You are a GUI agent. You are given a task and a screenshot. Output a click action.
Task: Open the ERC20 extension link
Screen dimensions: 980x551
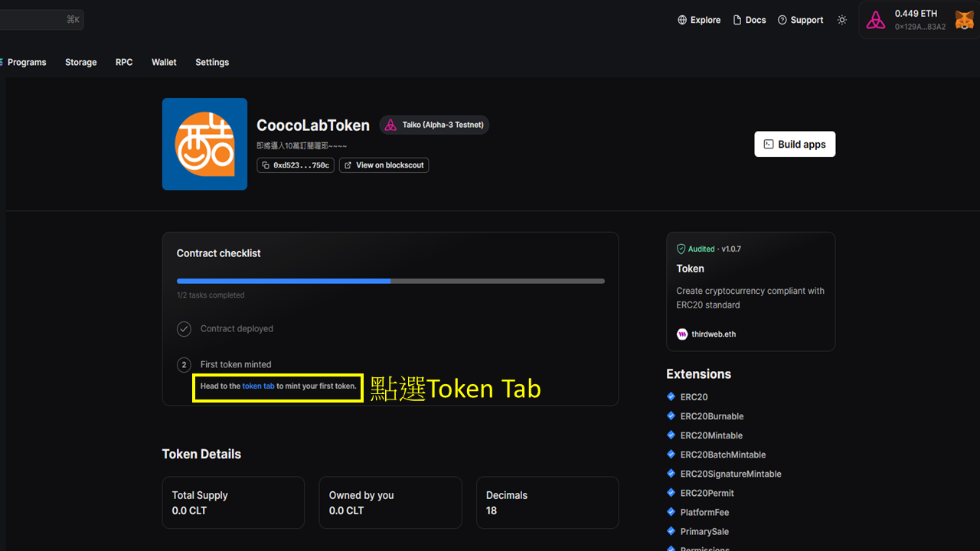point(694,397)
